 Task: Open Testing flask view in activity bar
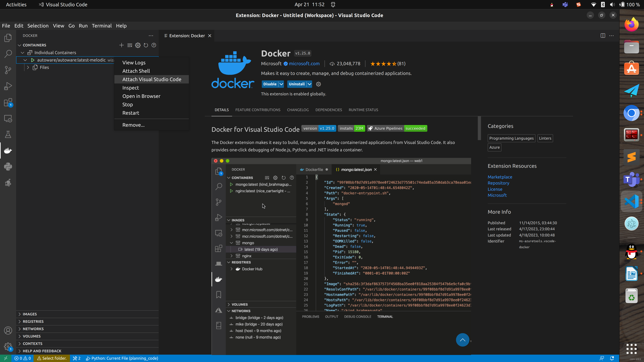pyautogui.click(x=8, y=135)
